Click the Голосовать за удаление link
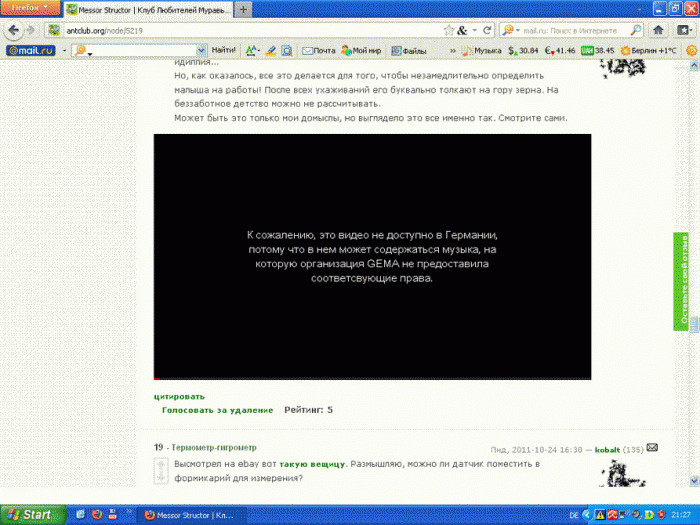The image size is (700, 525). pyautogui.click(x=217, y=410)
